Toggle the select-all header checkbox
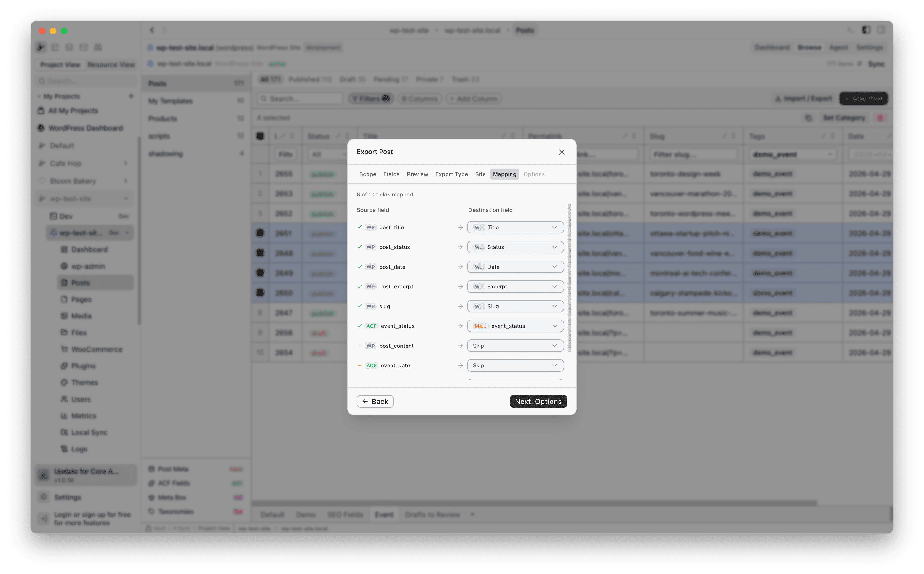This screenshot has height=574, width=924. 260,136
